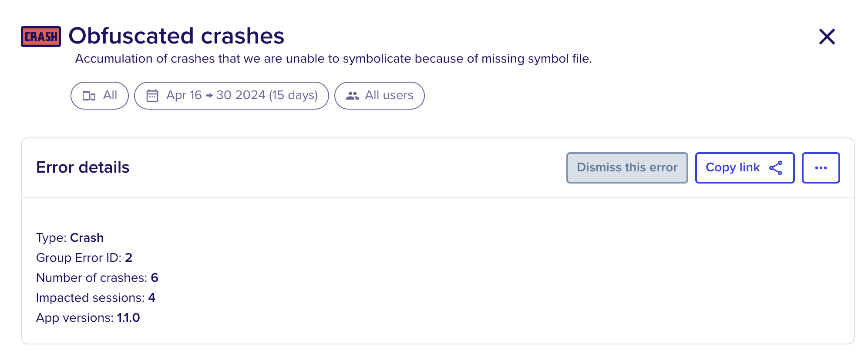The height and width of the screenshot is (354, 868).
Task: Click the calendar icon in date filter
Action: (x=152, y=96)
